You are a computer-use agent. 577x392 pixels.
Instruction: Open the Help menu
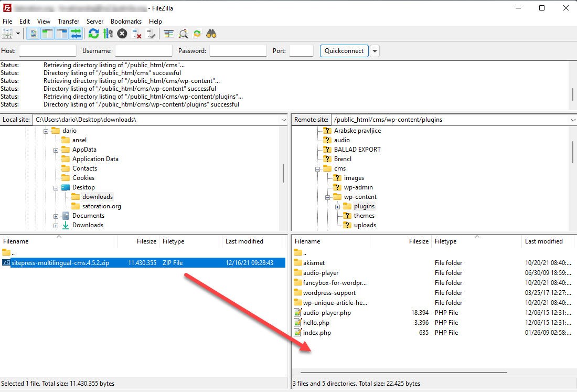[156, 22]
